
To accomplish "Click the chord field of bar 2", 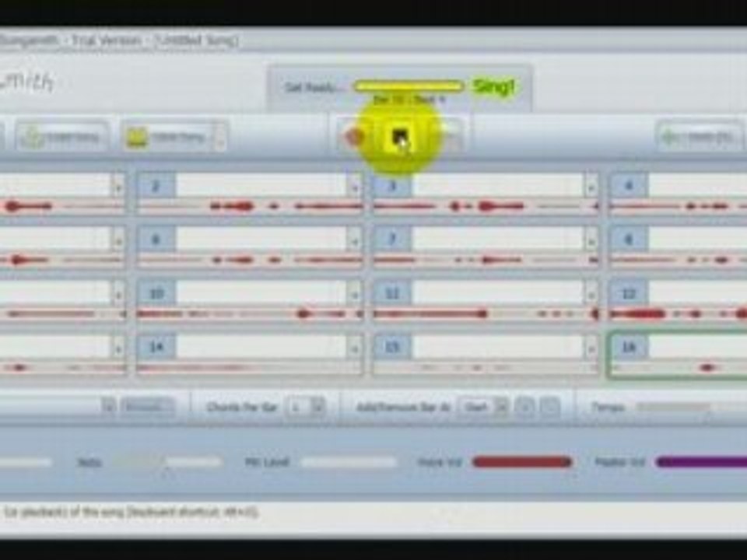I will coord(261,185).
